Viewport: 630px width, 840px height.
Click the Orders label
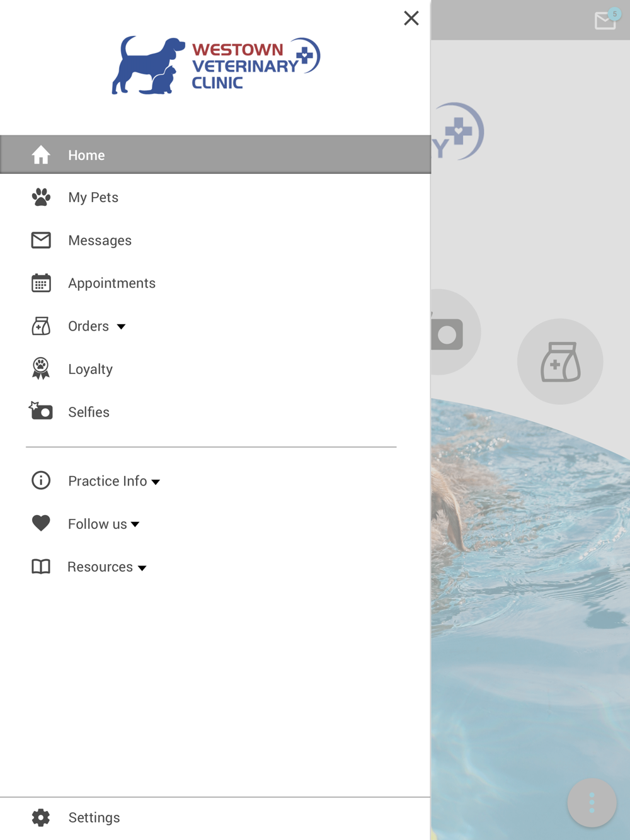[x=88, y=326]
